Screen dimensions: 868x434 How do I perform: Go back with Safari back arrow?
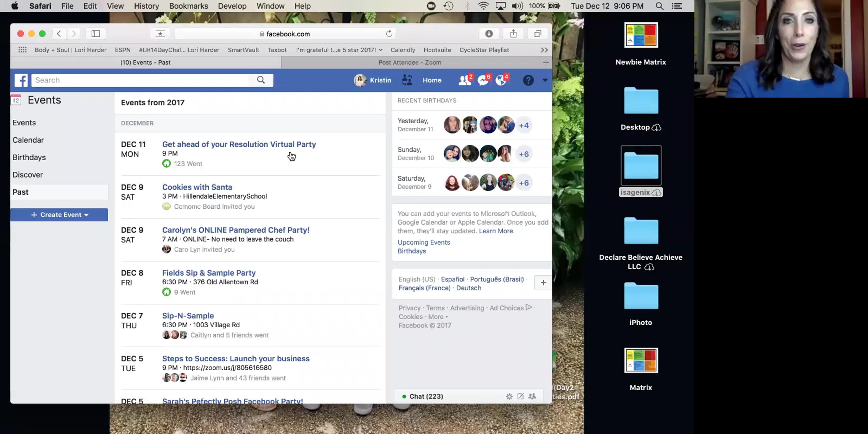click(59, 34)
